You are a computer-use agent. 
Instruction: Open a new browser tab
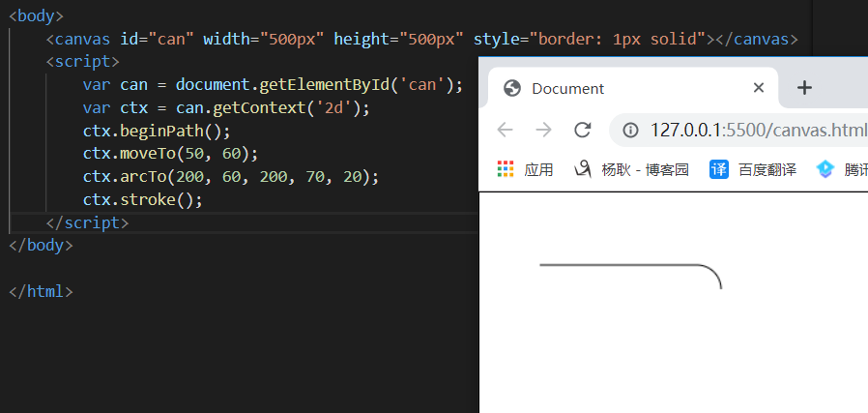[x=804, y=87]
